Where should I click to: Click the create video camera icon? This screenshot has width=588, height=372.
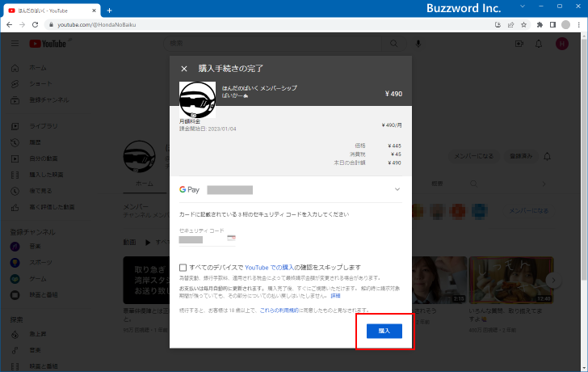(519, 44)
